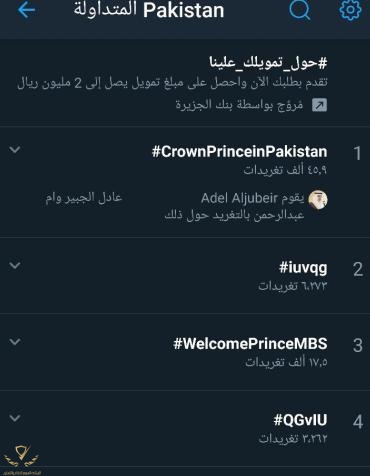This screenshot has width=370, height=476.
Task: Tap the 17.5K tweets count under #WelcomePrinceMBS
Action: [x=286, y=362]
